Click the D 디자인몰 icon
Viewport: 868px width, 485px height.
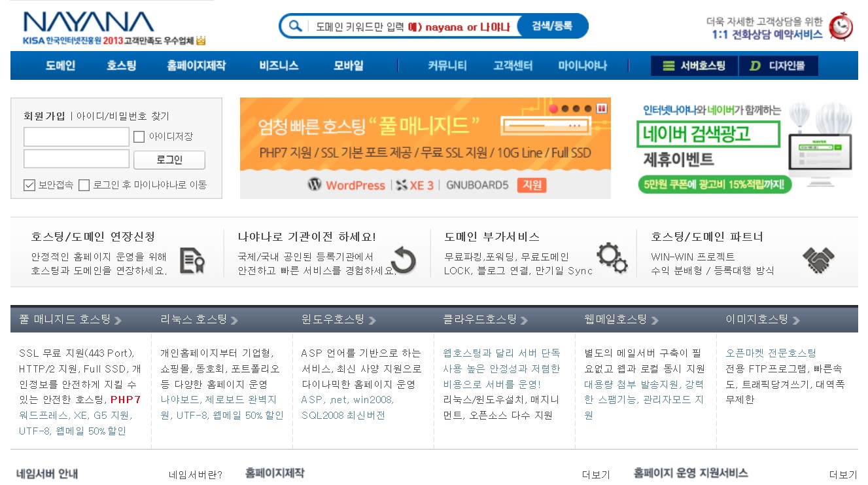click(755, 66)
